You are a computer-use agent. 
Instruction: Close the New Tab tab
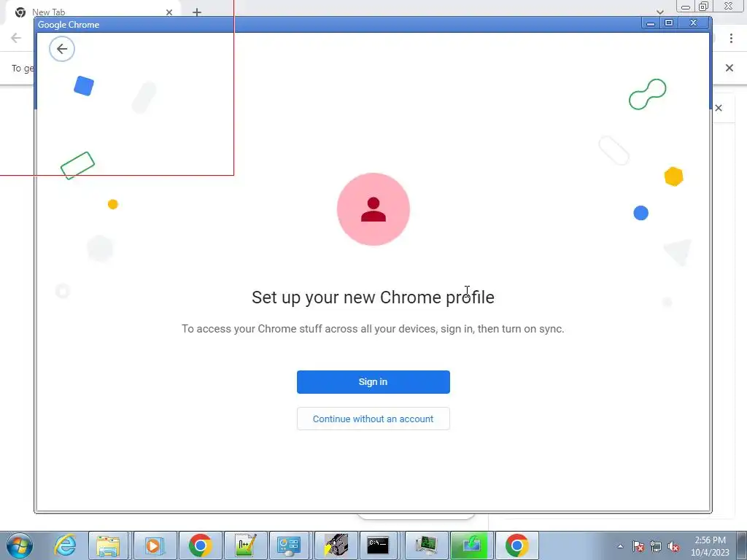pos(169,12)
